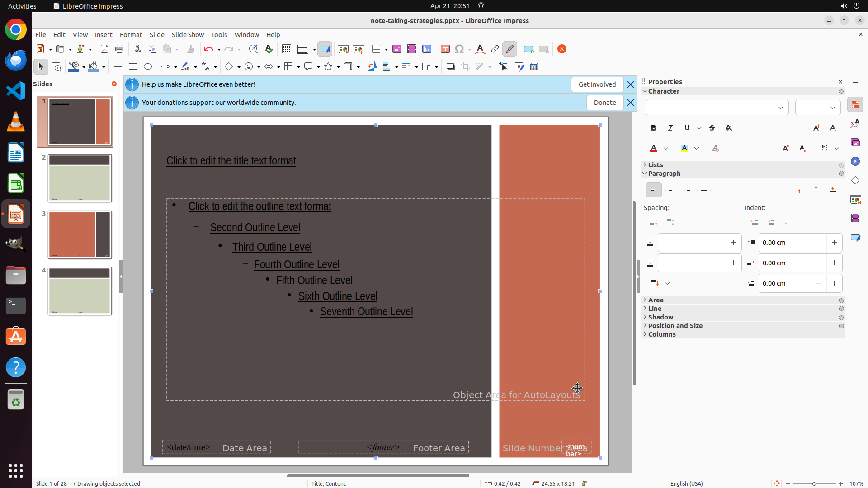The height and width of the screenshot is (488, 868).
Task: Click the Insert Text Box icon
Action: pyautogui.click(x=445, y=49)
